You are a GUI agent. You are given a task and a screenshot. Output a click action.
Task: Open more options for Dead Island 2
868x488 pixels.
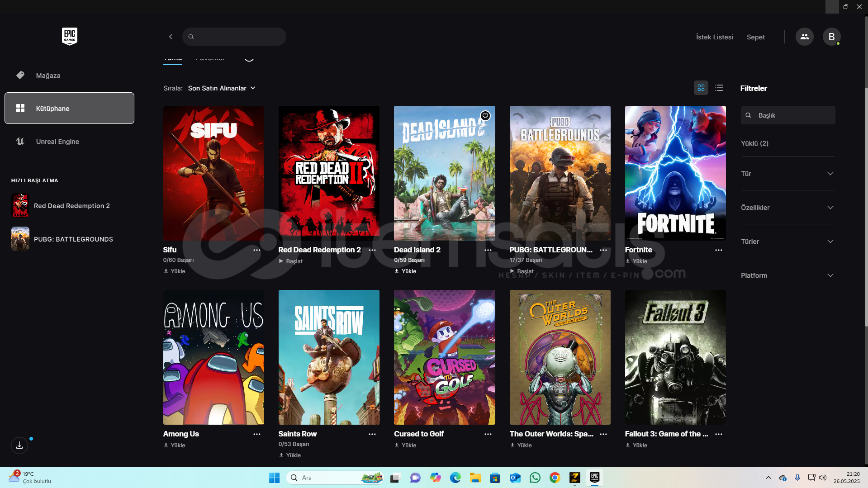[x=488, y=250]
